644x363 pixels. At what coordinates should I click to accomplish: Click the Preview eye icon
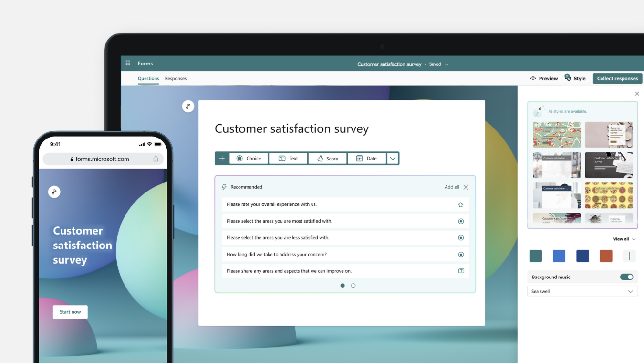point(533,78)
